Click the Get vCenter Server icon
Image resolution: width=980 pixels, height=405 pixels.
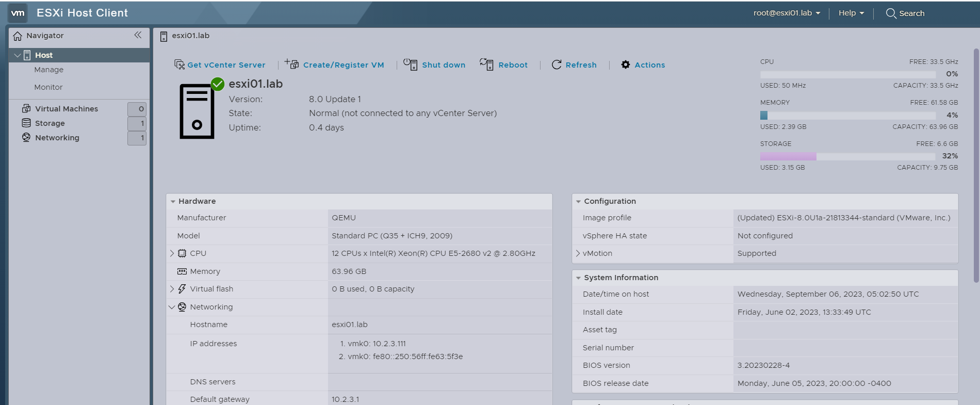[x=179, y=64]
